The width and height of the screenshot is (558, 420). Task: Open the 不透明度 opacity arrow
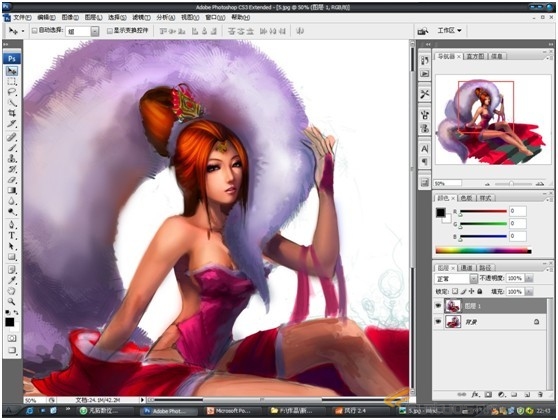pyautogui.click(x=529, y=278)
